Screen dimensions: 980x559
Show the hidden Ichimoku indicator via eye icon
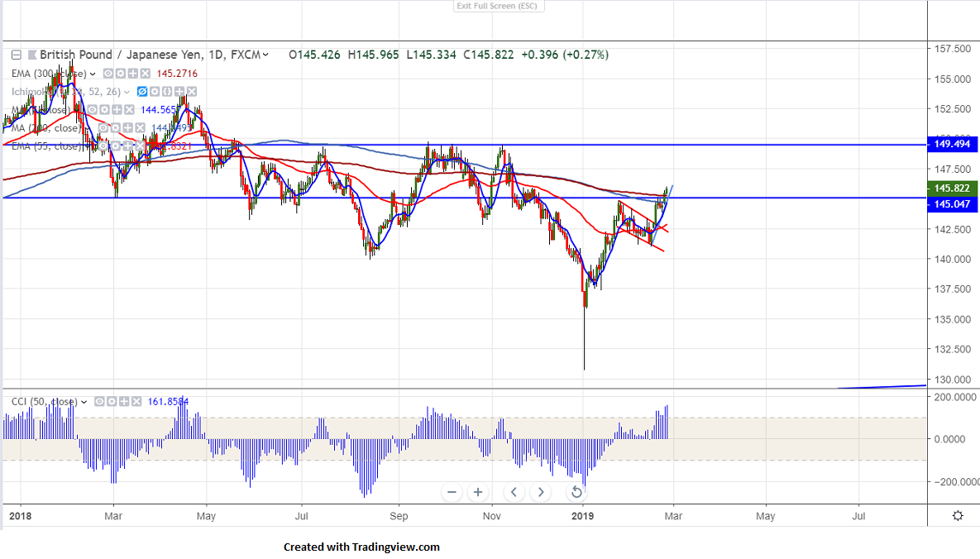(142, 92)
